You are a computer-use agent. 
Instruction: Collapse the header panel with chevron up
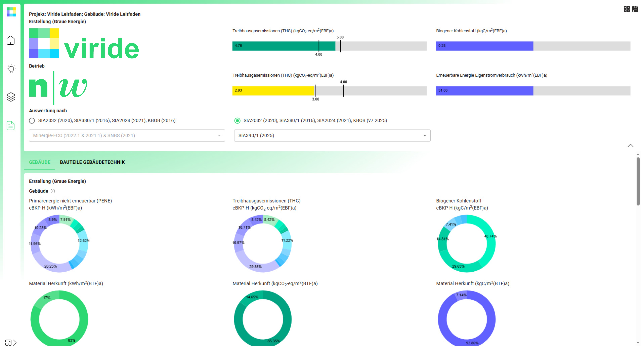point(630,146)
